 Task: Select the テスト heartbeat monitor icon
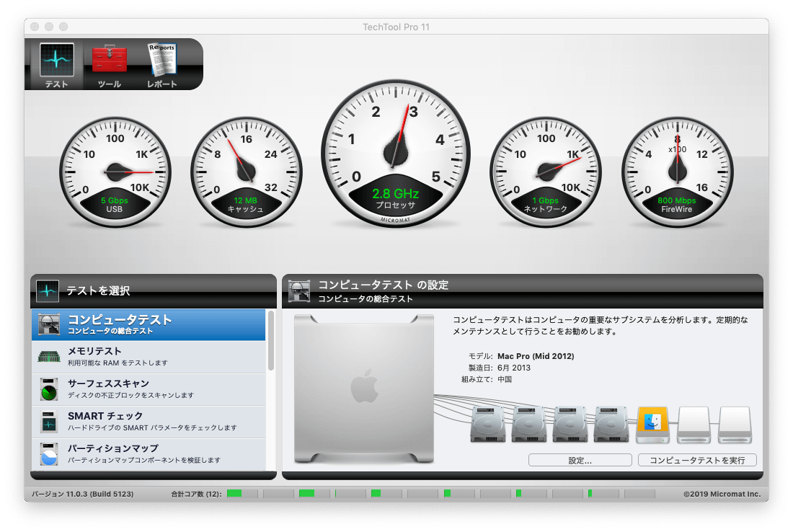[56, 64]
